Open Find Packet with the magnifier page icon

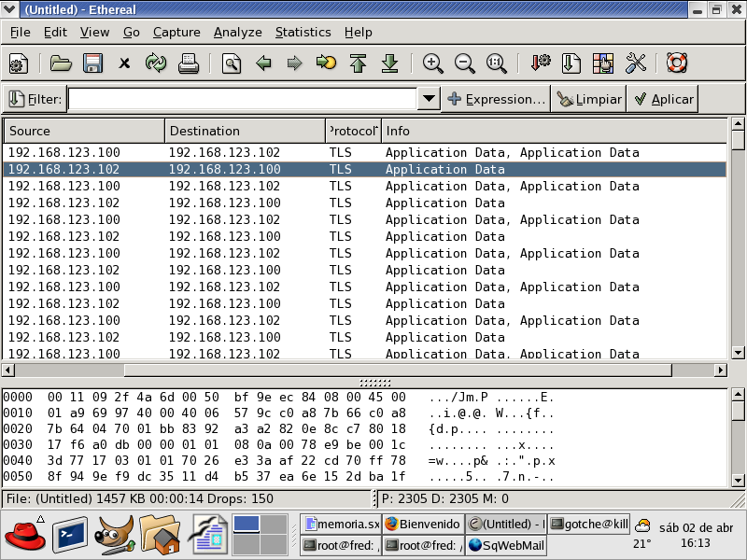[232, 63]
